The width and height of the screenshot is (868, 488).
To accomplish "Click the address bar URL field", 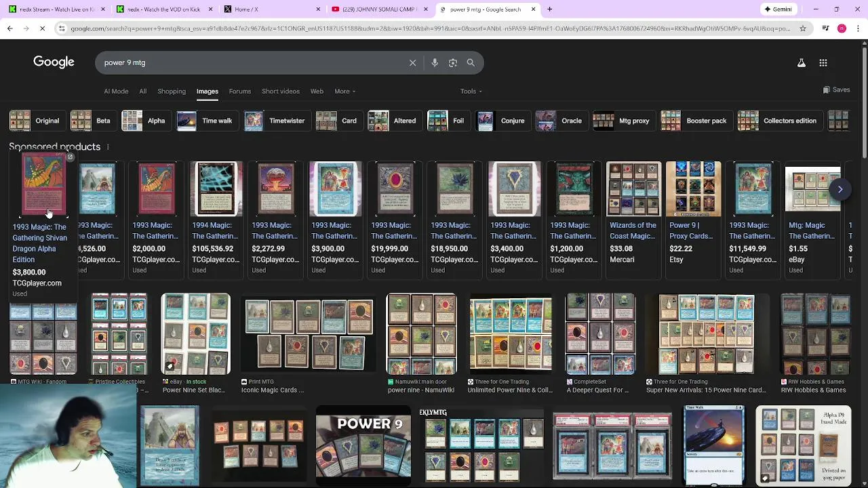I will pyautogui.click(x=430, y=28).
